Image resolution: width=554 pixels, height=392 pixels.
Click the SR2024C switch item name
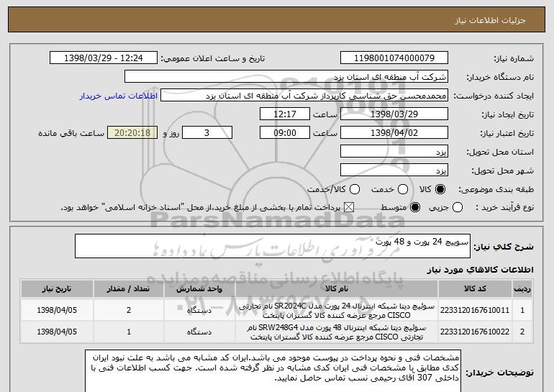(x=337, y=311)
